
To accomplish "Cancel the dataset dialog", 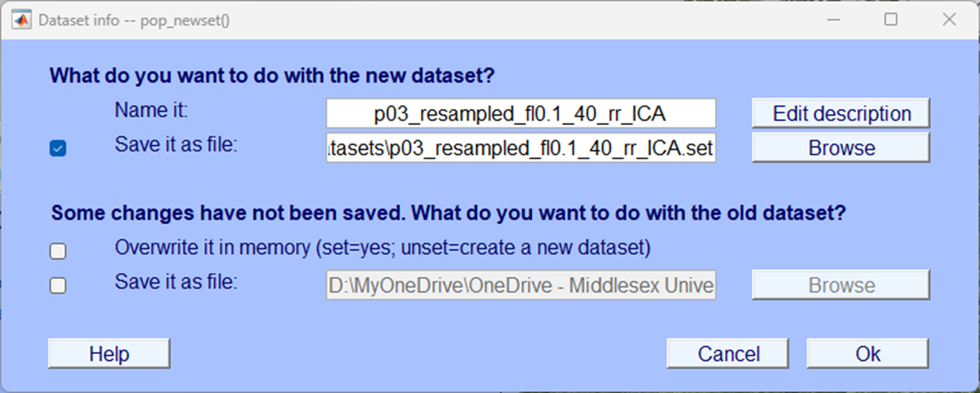I will pyautogui.click(x=728, y=354).
